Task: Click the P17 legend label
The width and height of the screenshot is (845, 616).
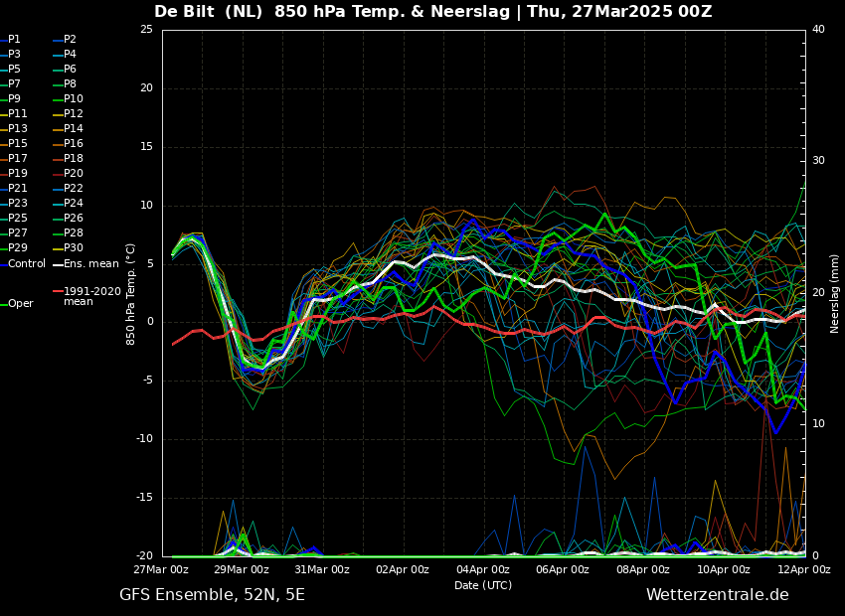Action: click(17, 158)
